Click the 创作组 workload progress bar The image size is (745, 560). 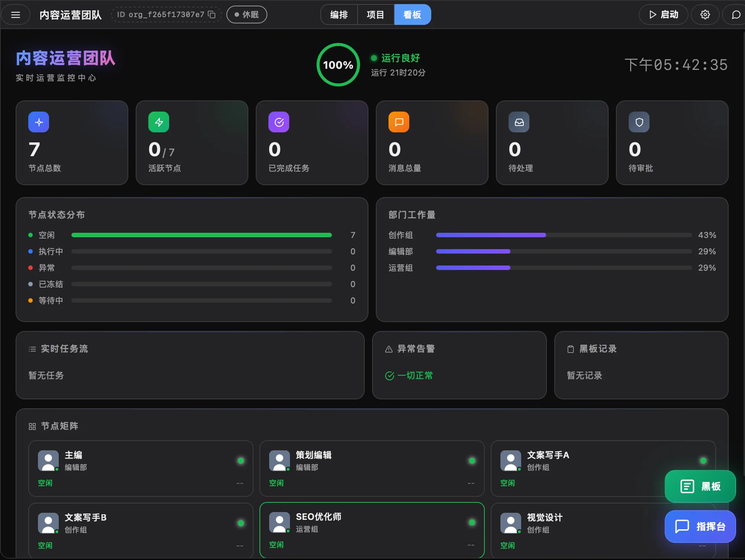click(x=564, y=235)
